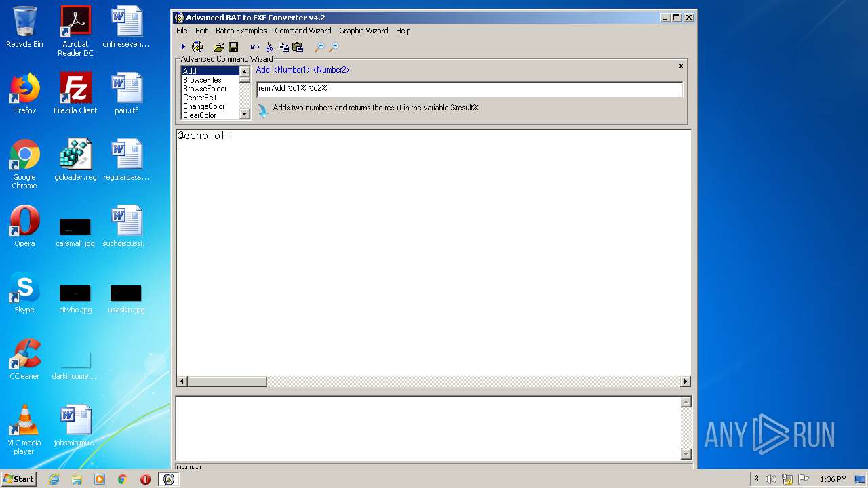Paste with the clipboard icon
The width and height of the screenshot is (868, 488).
297,47
